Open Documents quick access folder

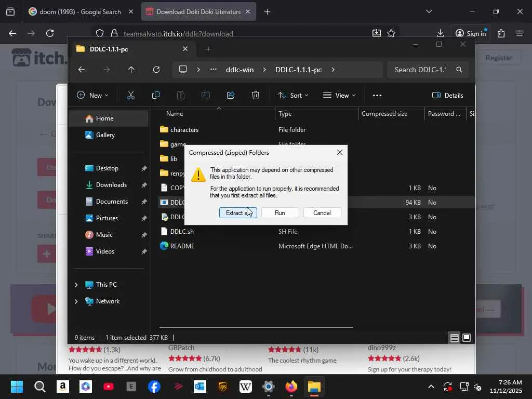pyautogui.click(x=109, y=202)
